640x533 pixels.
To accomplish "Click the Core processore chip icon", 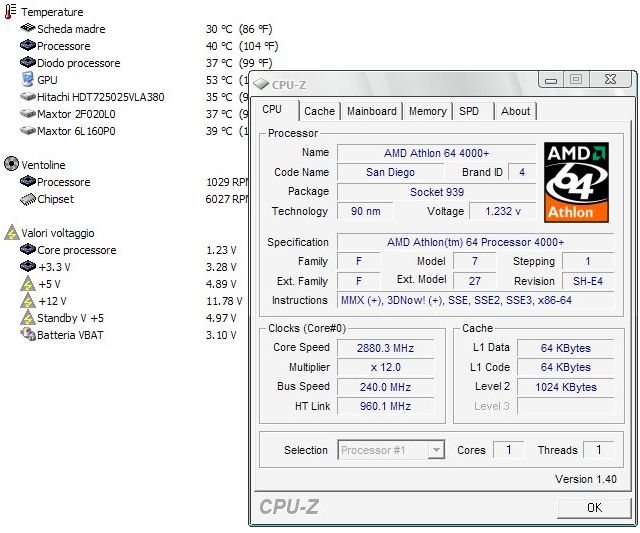I will click(28, 249).
